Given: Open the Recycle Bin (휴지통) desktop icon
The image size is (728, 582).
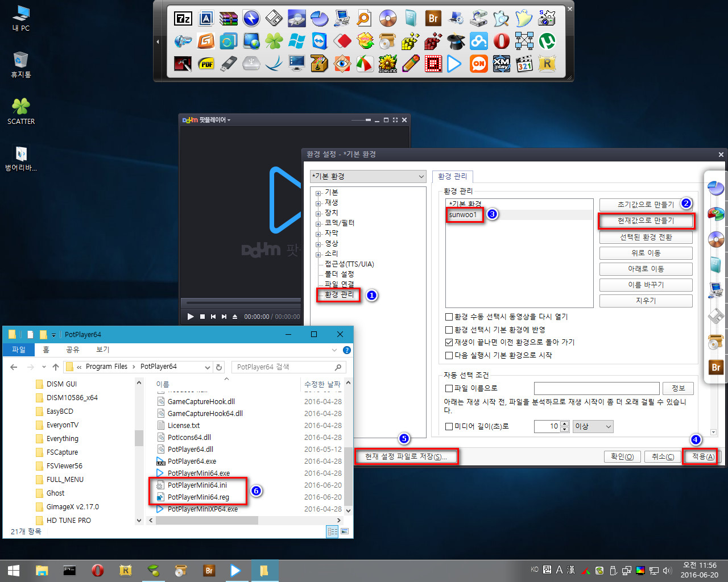Looking at the screenshot, I should point(21,64).
